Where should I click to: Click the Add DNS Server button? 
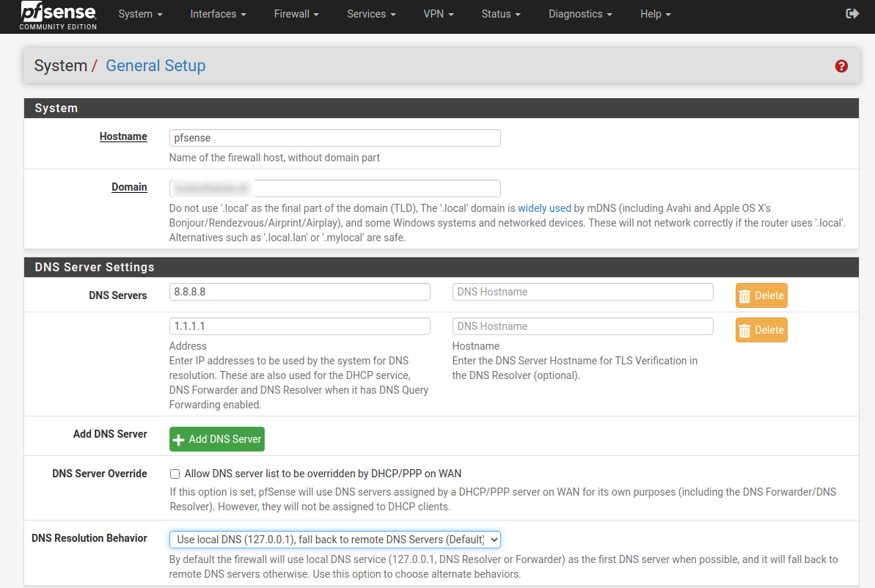click(217, 439)
